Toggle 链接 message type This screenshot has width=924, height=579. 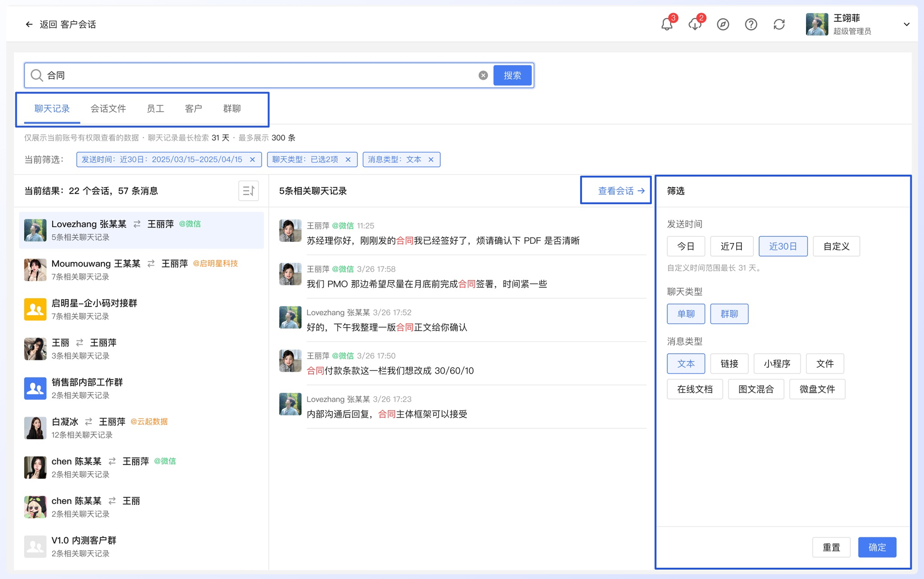coord(729,363)
